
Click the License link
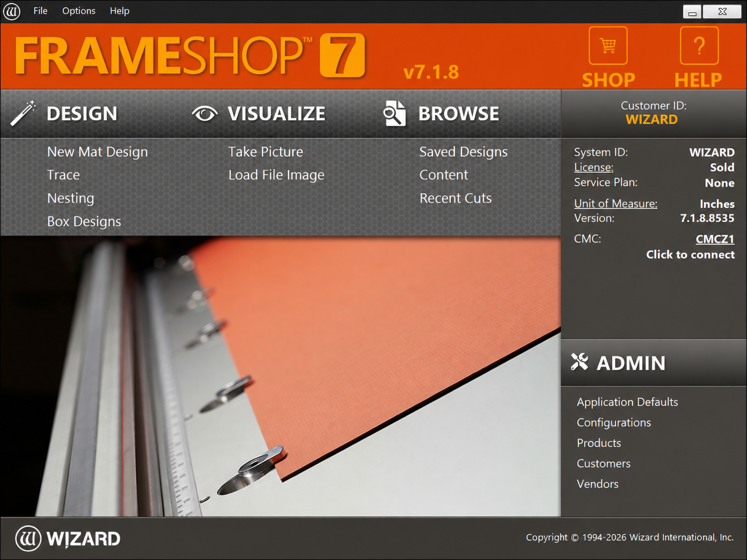tap(594, 168)
